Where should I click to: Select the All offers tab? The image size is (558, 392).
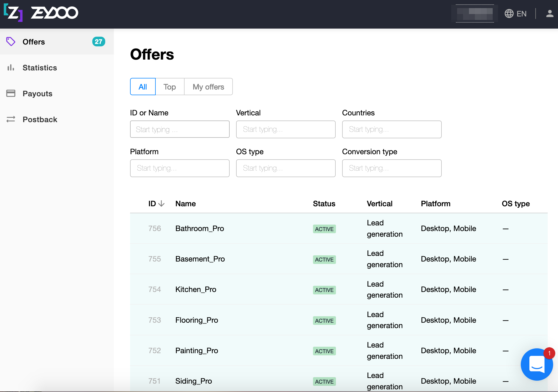pos(143,87)
